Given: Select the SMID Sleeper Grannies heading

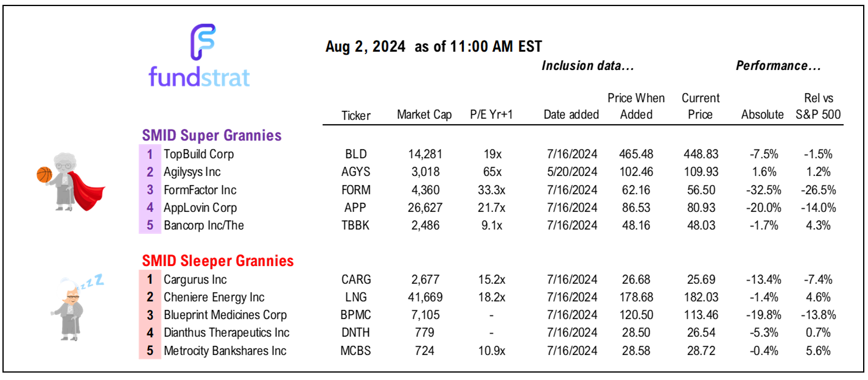Looking at the screenshot, I should 218,261.
